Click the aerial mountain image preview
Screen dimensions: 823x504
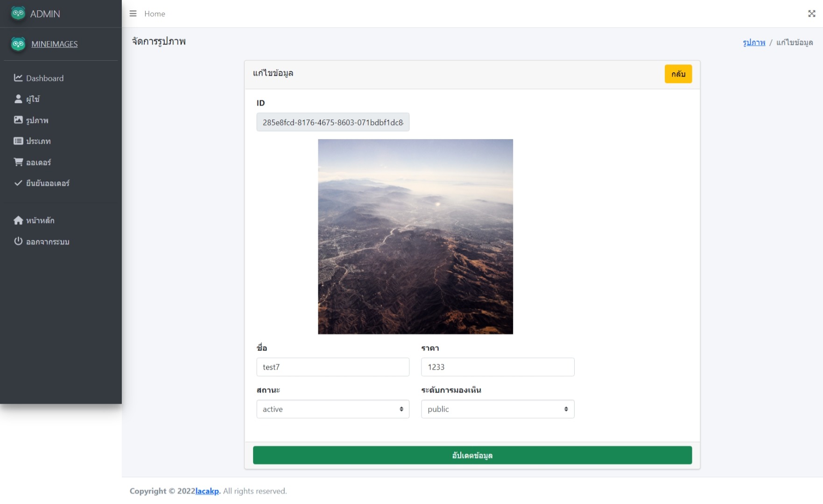coord(415,237)
